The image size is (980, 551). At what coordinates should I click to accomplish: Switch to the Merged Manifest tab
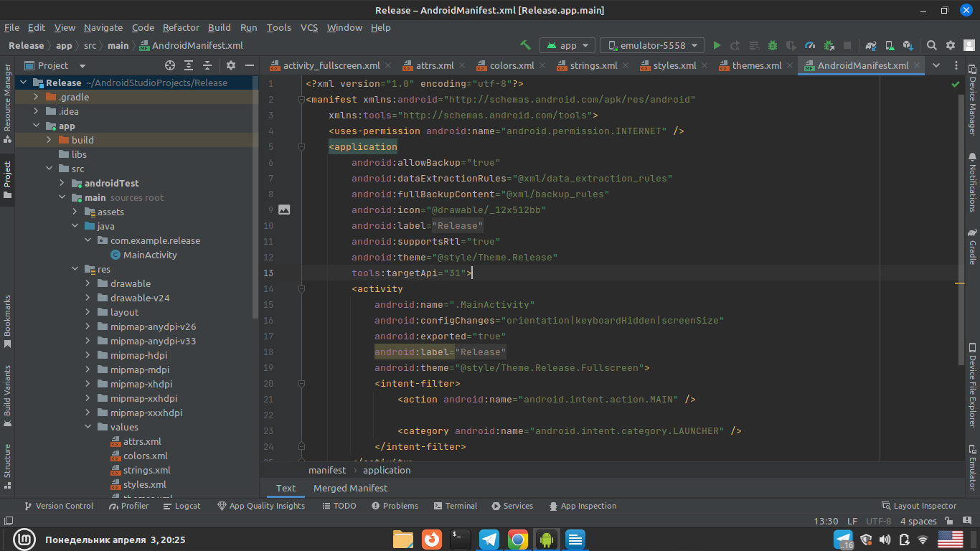point(350,488)
